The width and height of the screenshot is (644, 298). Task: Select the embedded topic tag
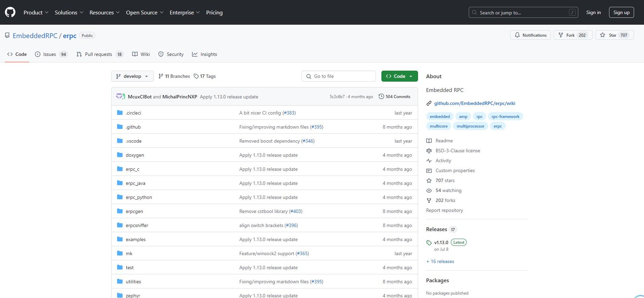(x=440, y=117)
